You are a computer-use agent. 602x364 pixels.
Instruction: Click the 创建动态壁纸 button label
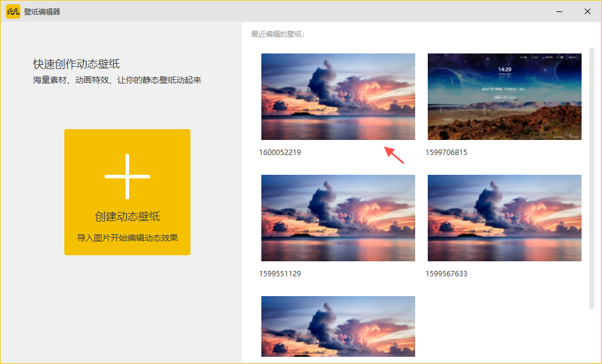127,217
